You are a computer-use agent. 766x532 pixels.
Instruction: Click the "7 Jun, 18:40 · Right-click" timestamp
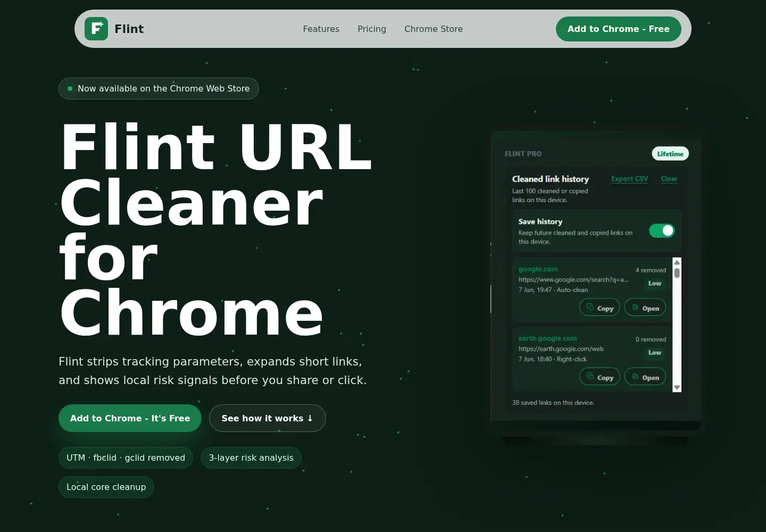pos(553,359)
